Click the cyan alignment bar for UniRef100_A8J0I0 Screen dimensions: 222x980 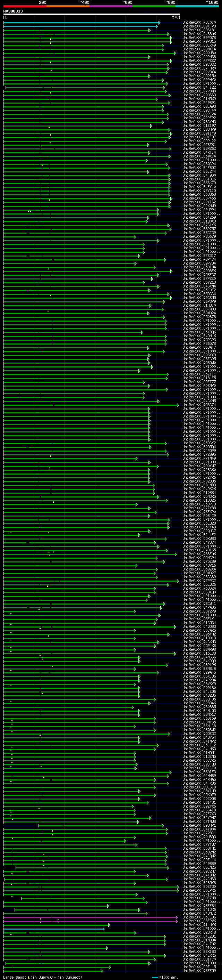pyautogui.click(x=82, y=23)
